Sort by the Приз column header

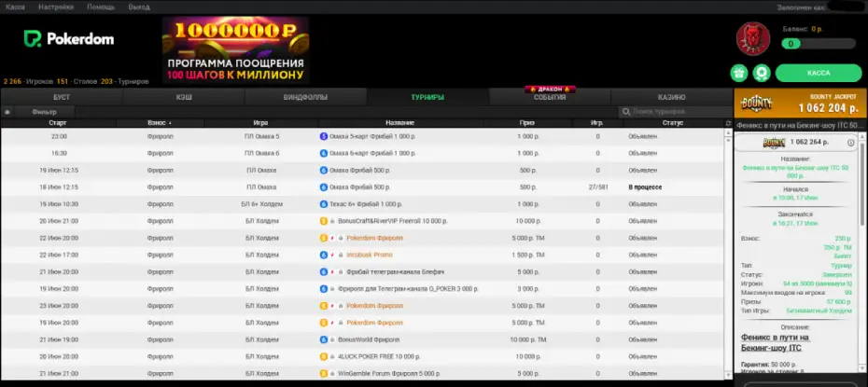(527, 123)
